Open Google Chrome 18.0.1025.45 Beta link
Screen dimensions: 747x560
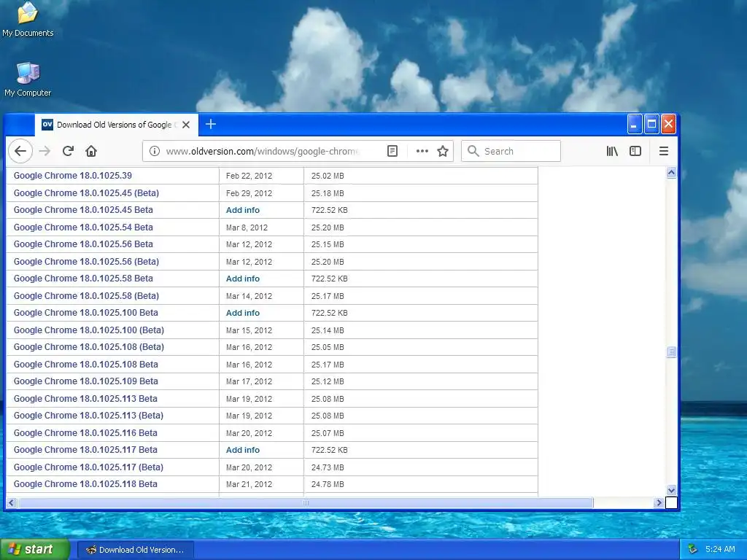coord(83,210)
